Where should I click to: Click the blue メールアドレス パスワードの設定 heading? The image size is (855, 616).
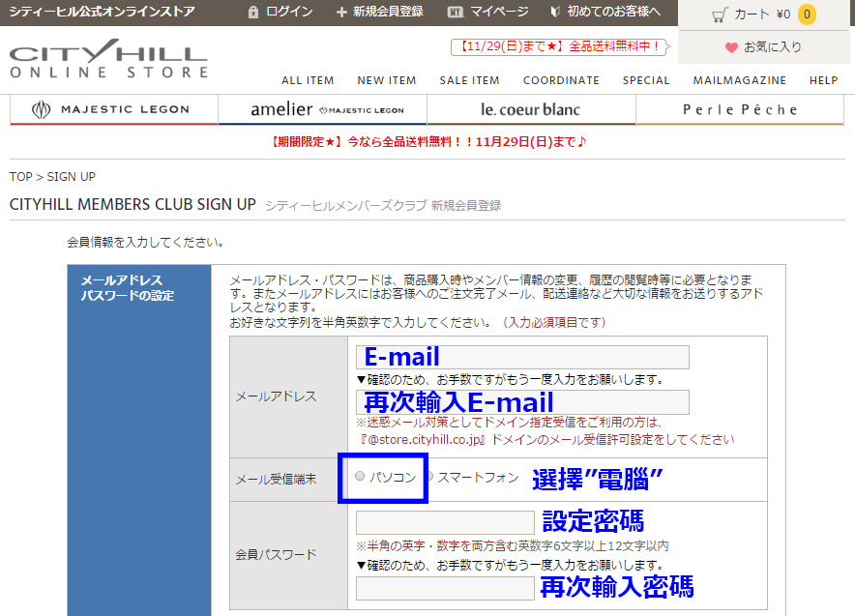(x=127, y=288)
